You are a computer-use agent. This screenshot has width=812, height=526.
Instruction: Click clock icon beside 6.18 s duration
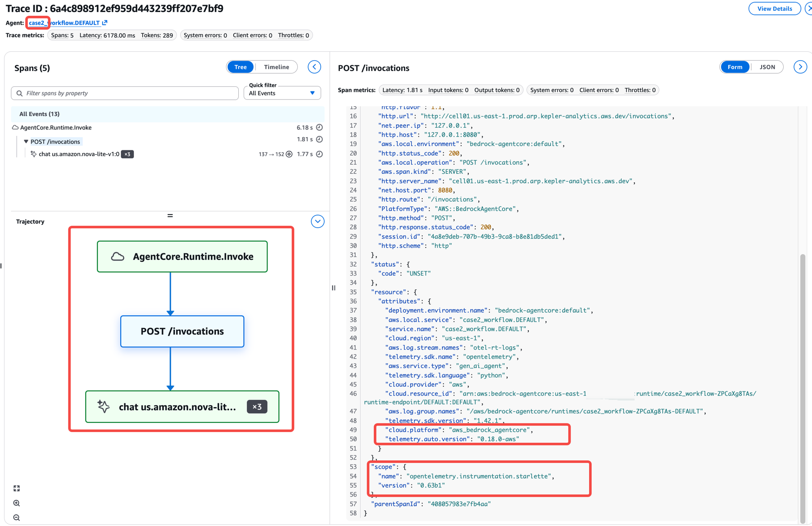319,127
